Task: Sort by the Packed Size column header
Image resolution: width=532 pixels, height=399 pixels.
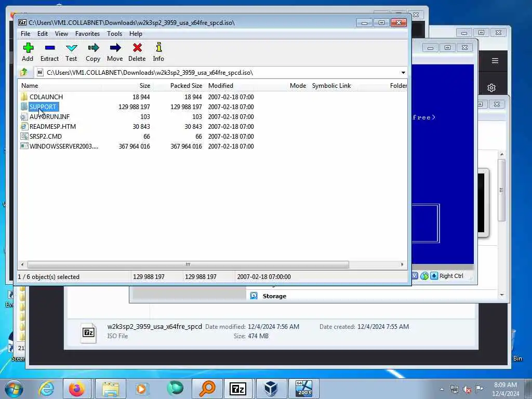Action: (179, 86)
